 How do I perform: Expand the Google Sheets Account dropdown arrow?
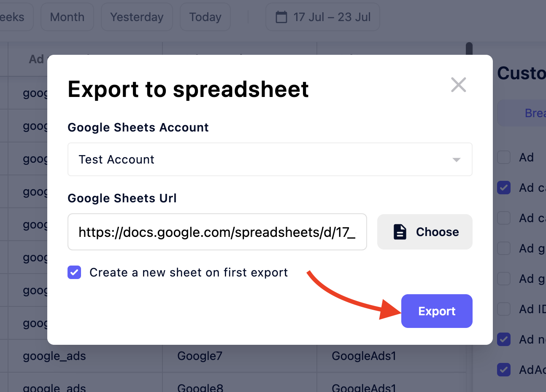tap(456, 159)
